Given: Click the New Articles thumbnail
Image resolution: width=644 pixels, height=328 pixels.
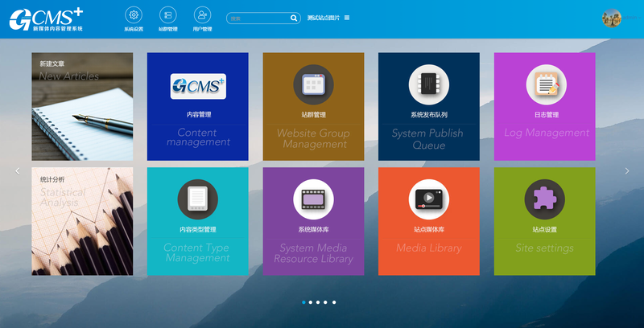Looking at the screenshot, I should (82, 106).
